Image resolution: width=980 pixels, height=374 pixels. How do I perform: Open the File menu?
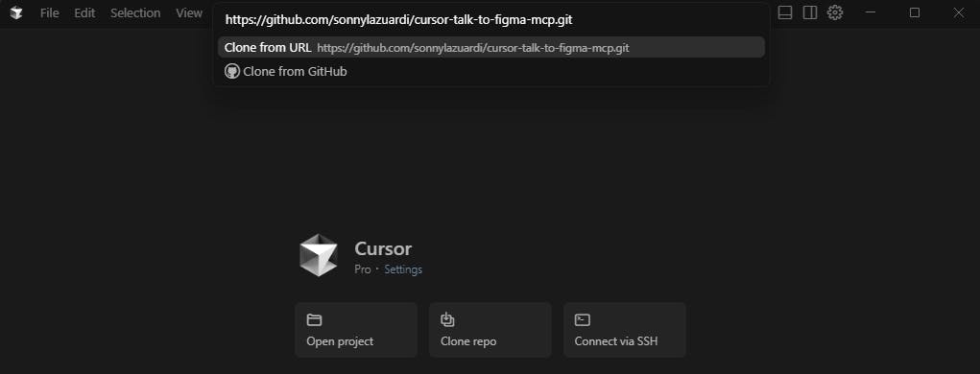pos(49,12)
